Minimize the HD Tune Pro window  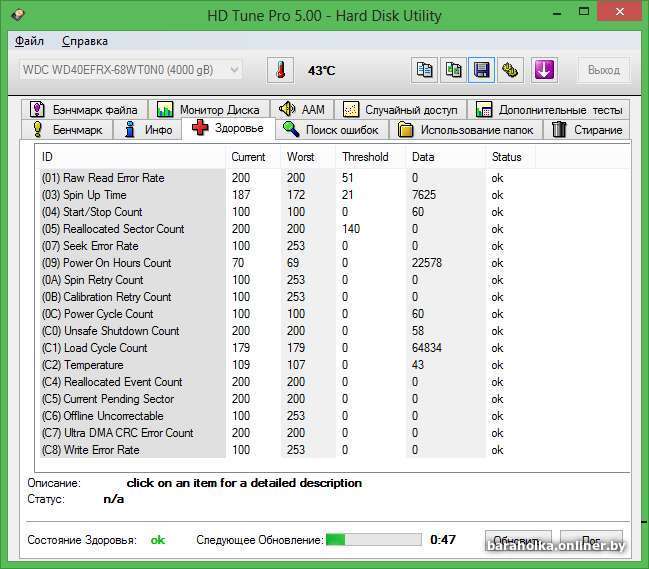pos(558,12)
